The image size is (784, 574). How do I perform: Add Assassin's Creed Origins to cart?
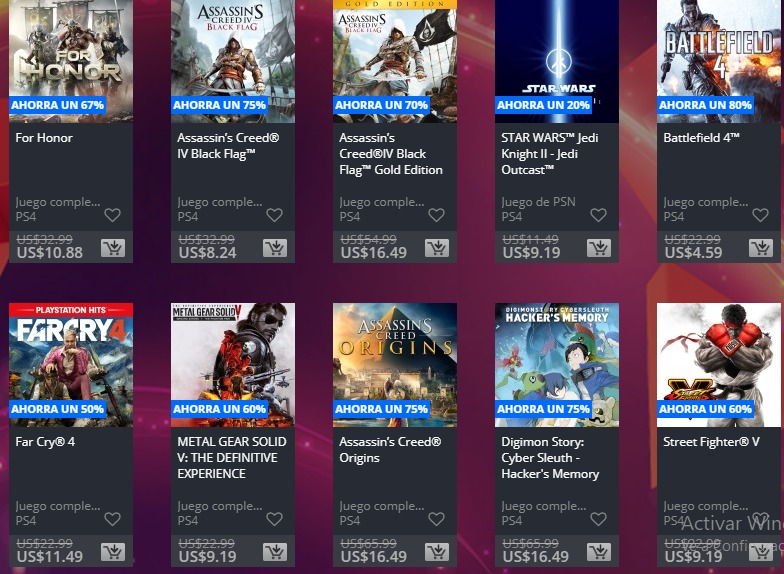pyautogui.click(x=437, y=552)
